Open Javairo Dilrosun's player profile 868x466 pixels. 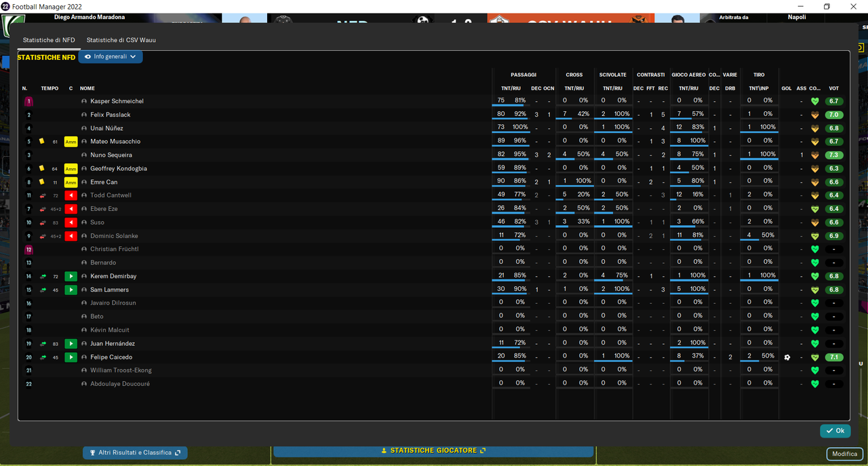pyautogui.click(x=113, y=303)
